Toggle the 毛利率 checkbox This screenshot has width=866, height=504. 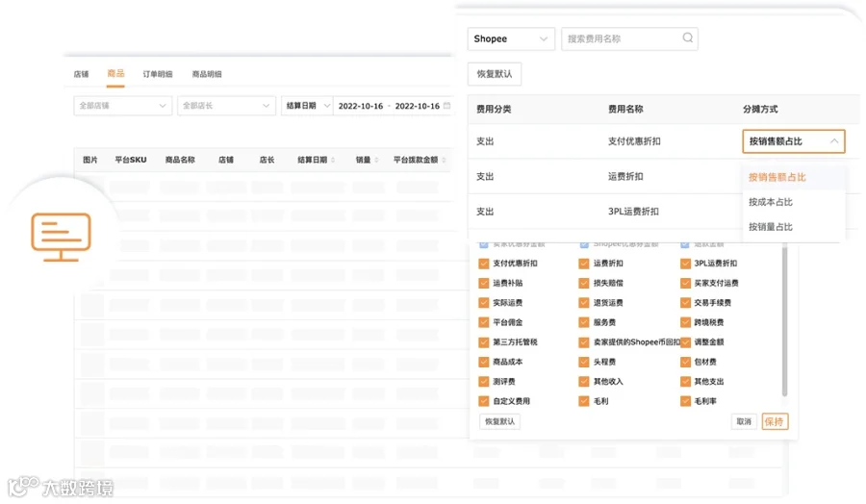[685, 401]
